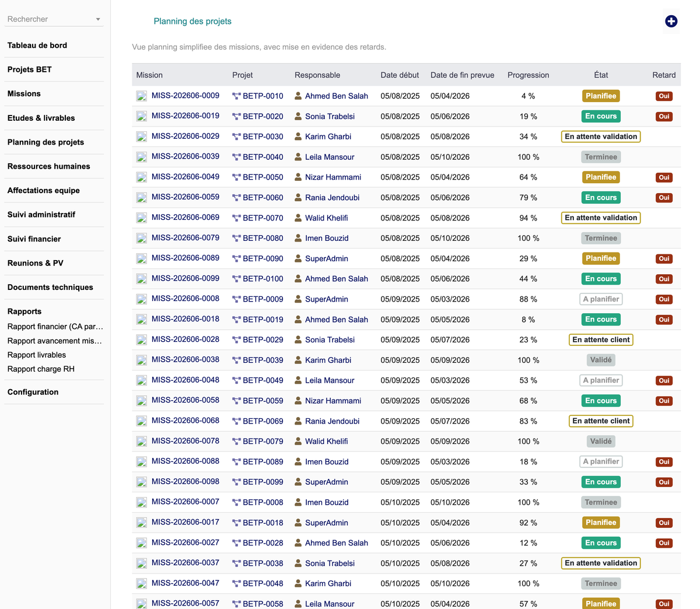Click project icon beside BETP-0010
Viewport: 700px width, 609px height.
(236, 96)
